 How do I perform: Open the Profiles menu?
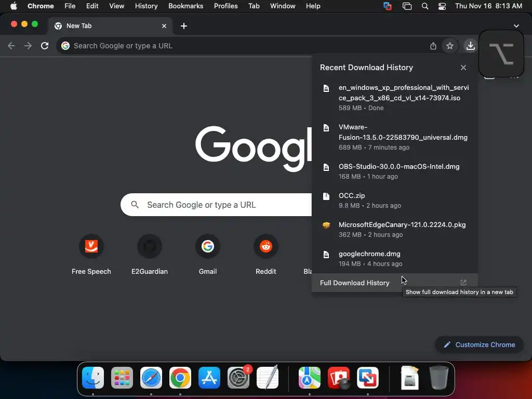coord(226,6)
